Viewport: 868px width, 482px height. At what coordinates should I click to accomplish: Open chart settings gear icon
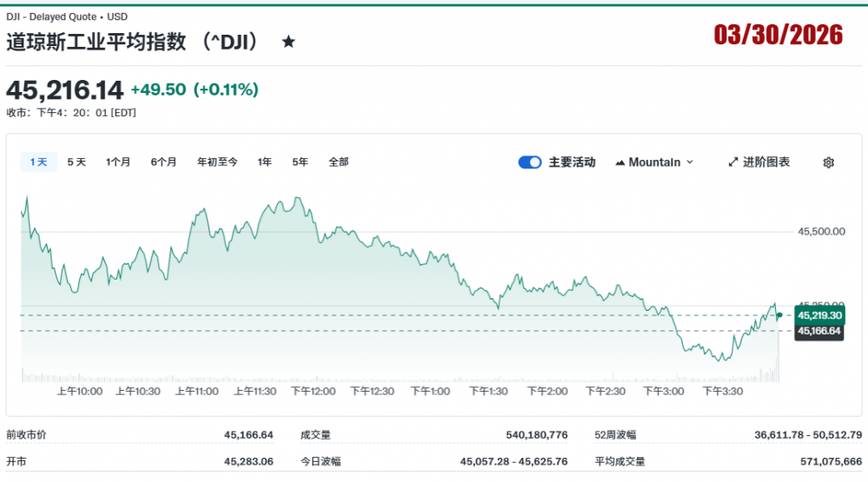828,162
